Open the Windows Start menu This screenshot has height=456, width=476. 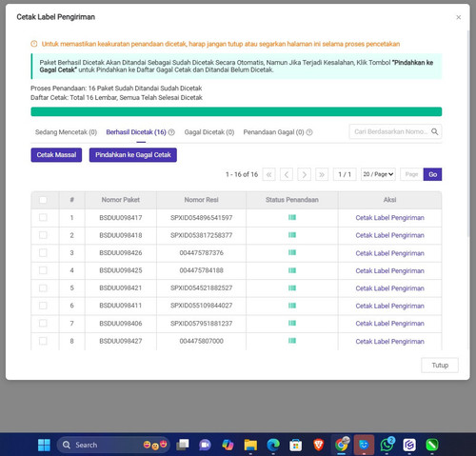tap(44, 445)
